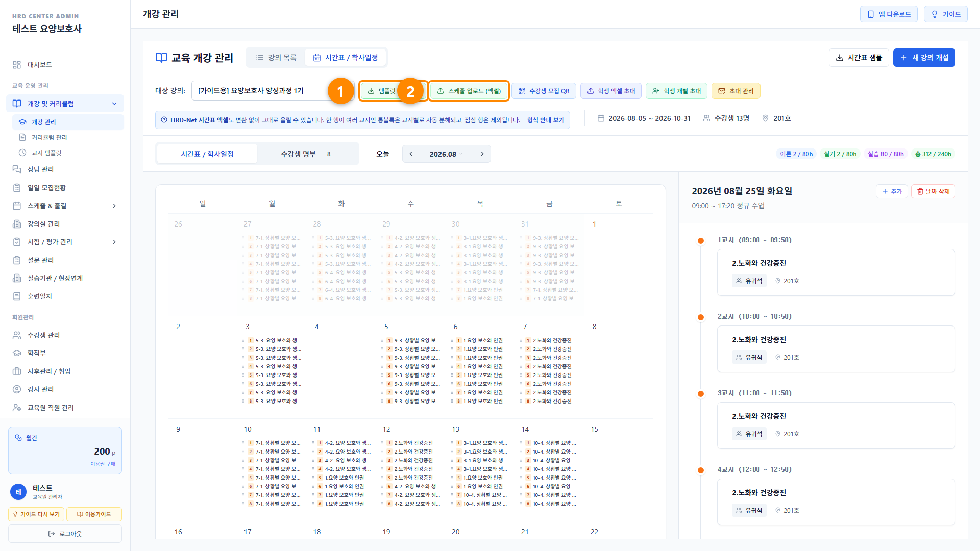Open the 가이드 help button
The width and height of the screenshot is (980, 551).
[946, 14]
